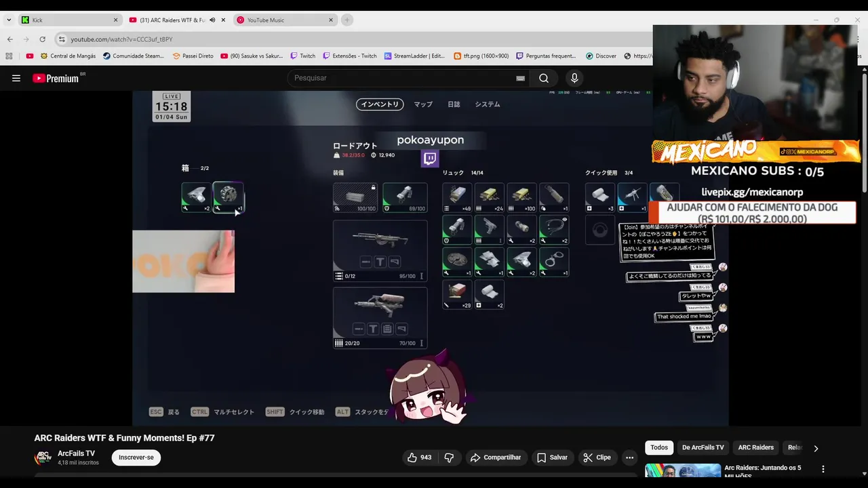Select the De ArcFails TV chip
The height and width of the screenshot is (488, 868).
point(703,447)
